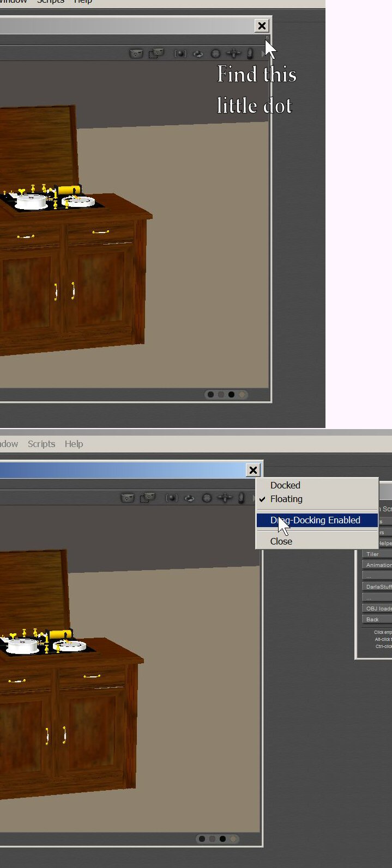Image resolution: width=392 pixels, height=868 pixels.
Task: Click the render camera icon in gray-titled preview window
Action: (136, 53)
